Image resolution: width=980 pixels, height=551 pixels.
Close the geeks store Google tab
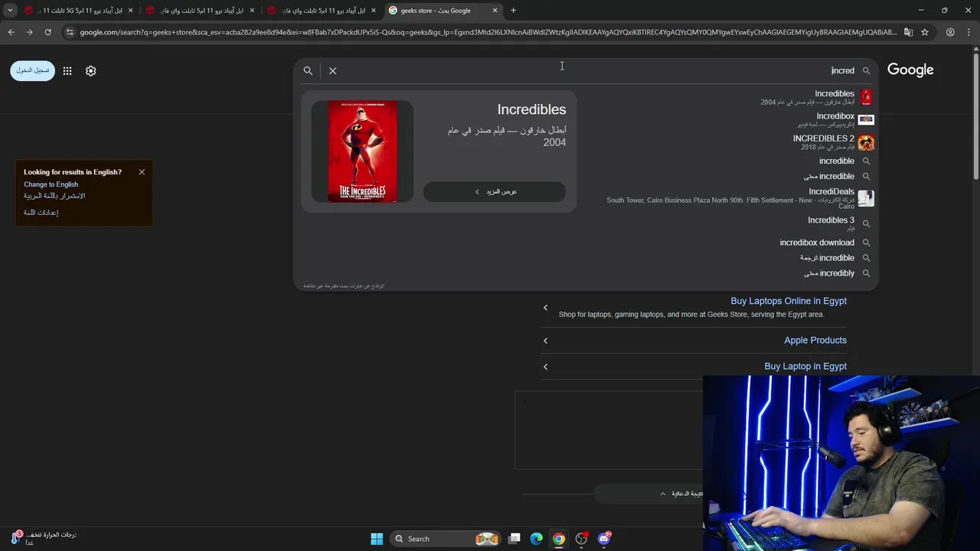tap(495, 11)
